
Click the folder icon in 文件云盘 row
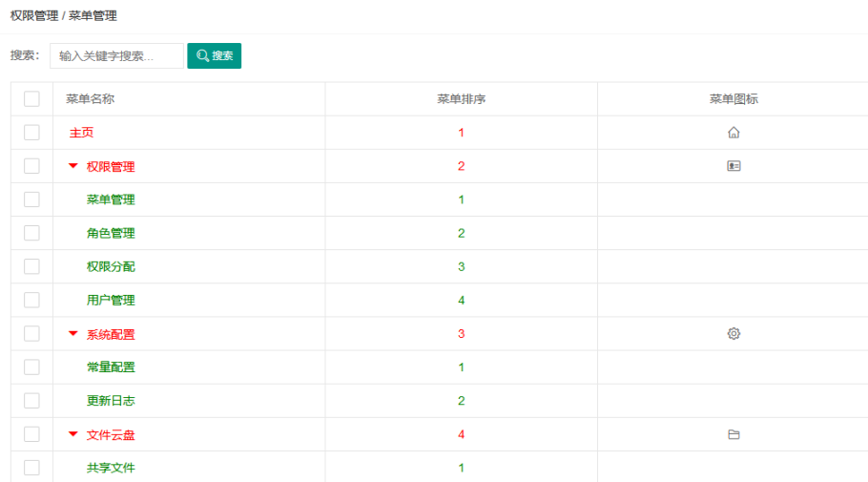(734, 434)
